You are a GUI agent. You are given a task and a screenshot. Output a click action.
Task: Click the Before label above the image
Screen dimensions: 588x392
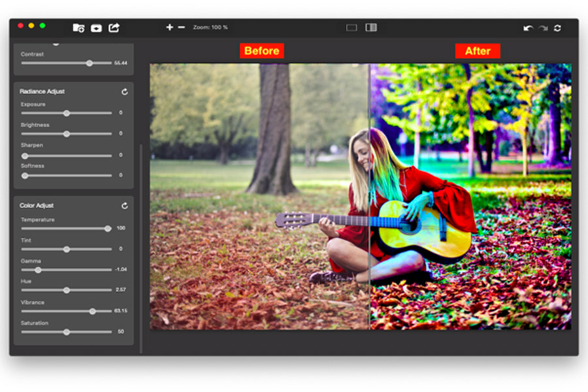pyautogui.click(x=261, y=51)
